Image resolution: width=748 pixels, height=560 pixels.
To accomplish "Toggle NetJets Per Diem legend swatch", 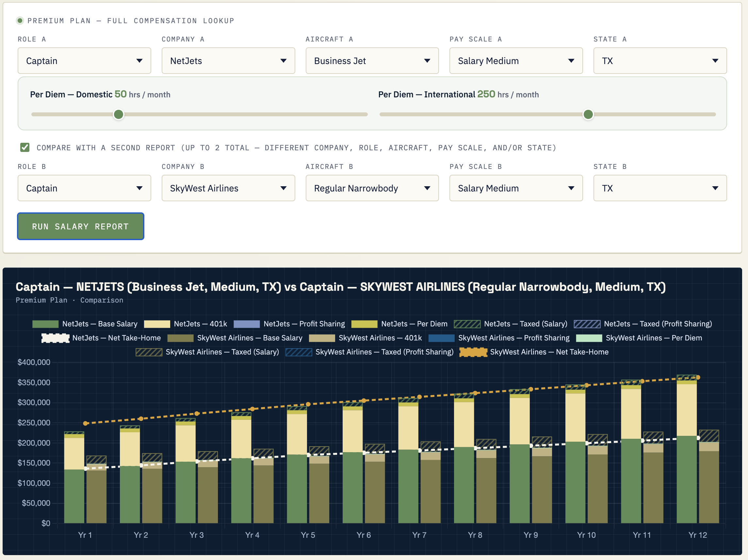I will click(x=364, y=324).
